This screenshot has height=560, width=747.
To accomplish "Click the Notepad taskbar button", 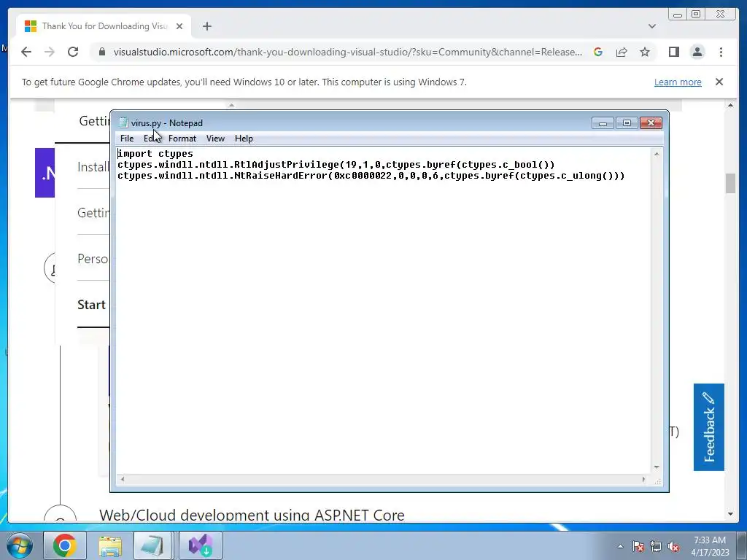I will (153, 545).
